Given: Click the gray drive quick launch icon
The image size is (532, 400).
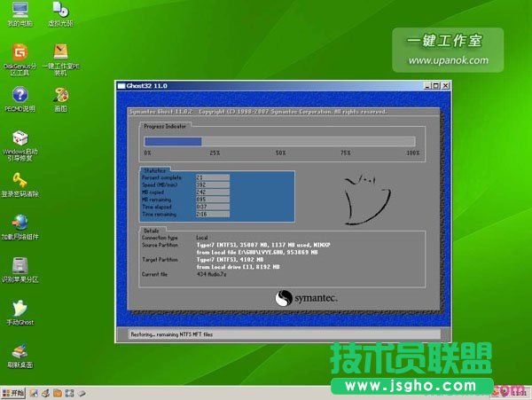Looking at the screenshot, I should [x=82, y=393].
